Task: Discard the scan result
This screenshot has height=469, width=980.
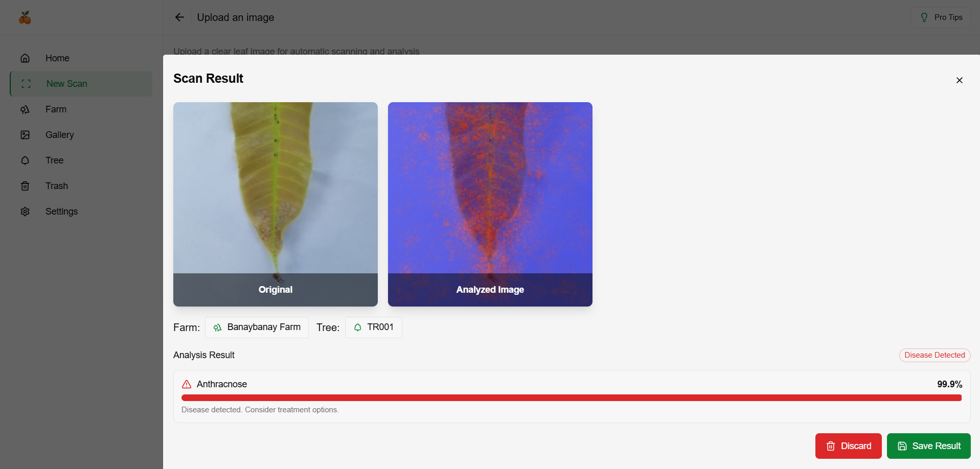Action: (848, 446)
